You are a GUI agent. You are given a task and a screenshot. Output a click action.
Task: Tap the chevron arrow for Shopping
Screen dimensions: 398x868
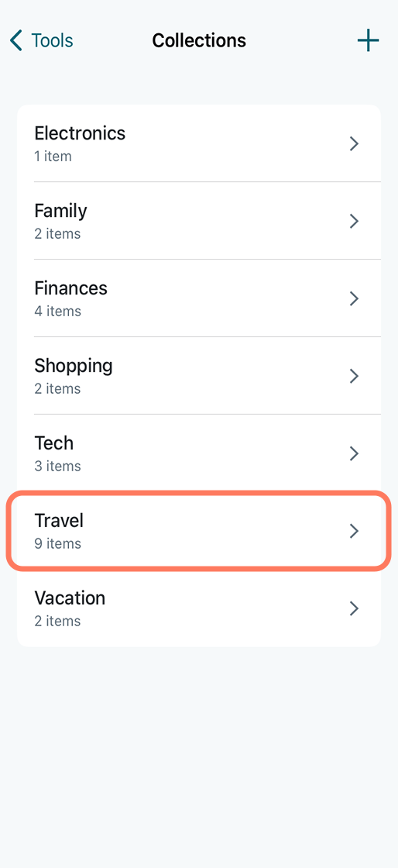coord(355,377)
